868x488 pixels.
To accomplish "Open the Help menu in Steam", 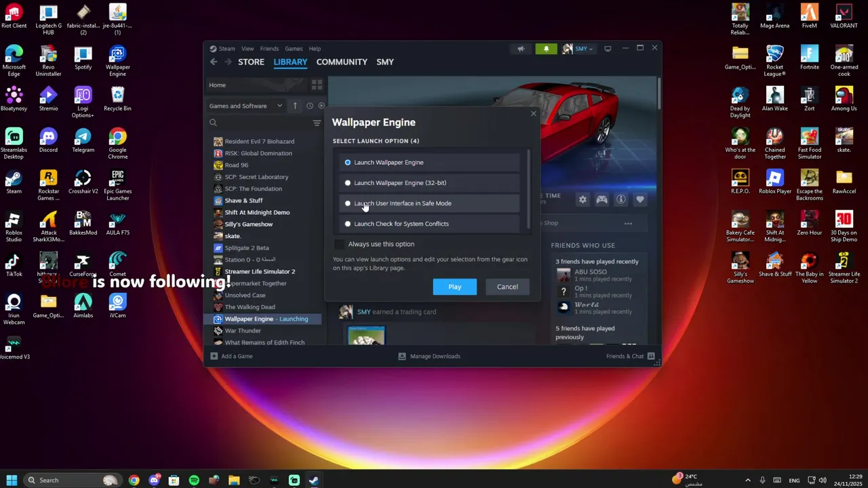I will [315, 49].
